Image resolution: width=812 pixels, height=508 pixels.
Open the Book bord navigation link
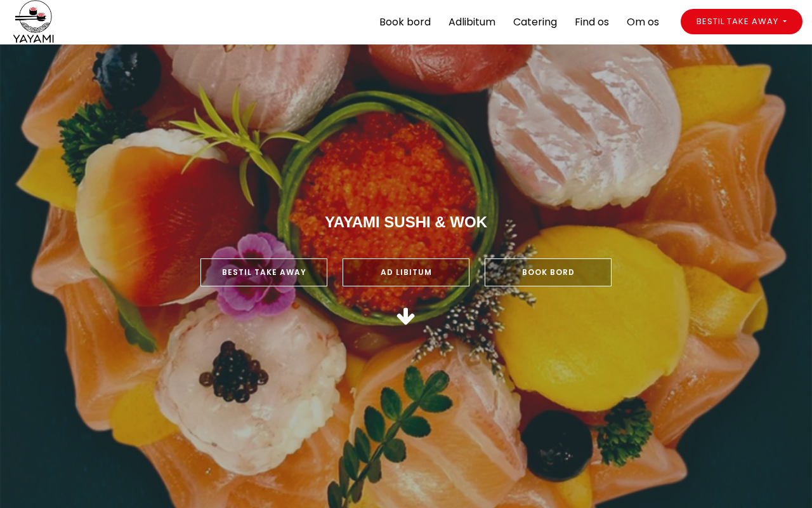pos(405,22)
